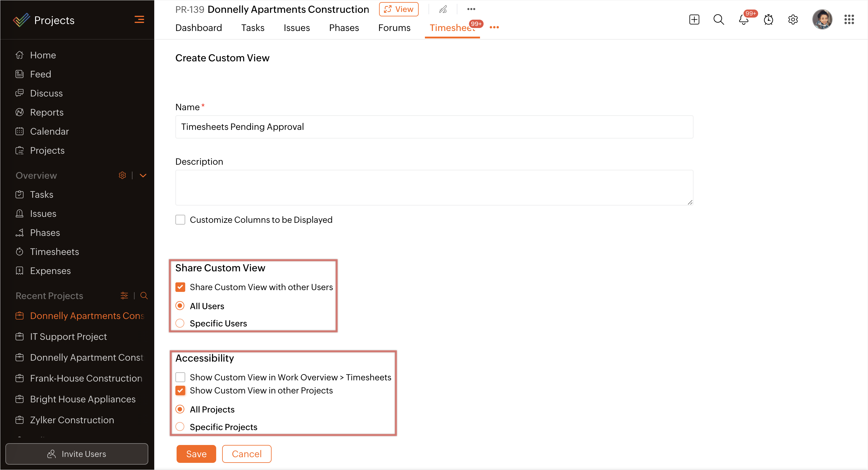Save the custom view

pyautogui.click(x=196, y=454)
